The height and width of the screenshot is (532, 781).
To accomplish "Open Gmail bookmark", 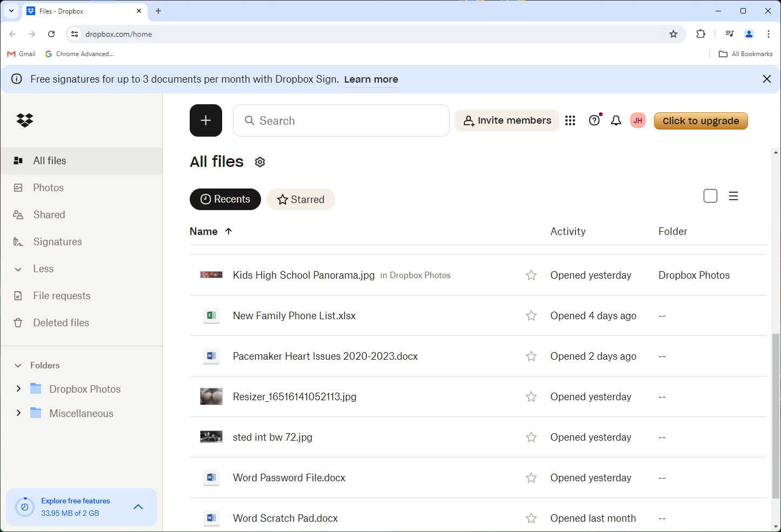I will click(x=21, y=54).
